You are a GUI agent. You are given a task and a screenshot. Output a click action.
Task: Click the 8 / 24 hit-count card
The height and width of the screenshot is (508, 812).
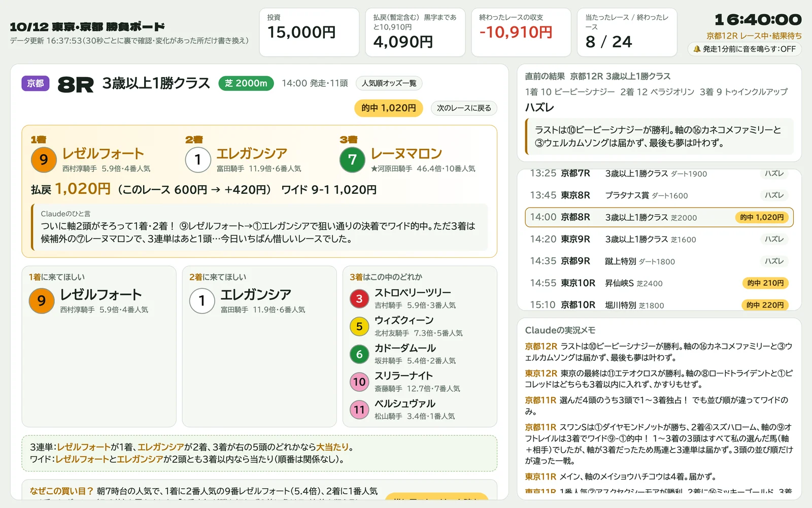[627, 32]
